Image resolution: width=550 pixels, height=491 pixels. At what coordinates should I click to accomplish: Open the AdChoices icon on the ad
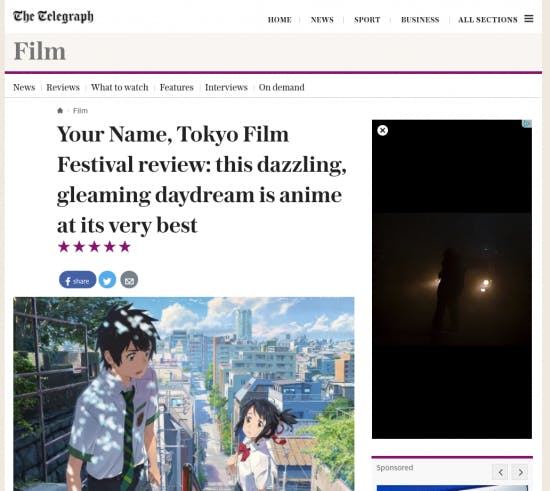pyautogui.click(x=527, y=124)
